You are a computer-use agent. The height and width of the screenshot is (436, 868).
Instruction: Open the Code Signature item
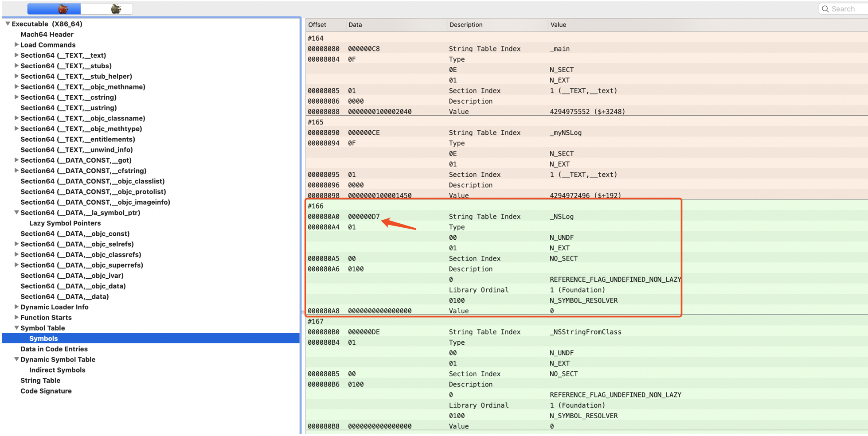[x=46, y=391]
